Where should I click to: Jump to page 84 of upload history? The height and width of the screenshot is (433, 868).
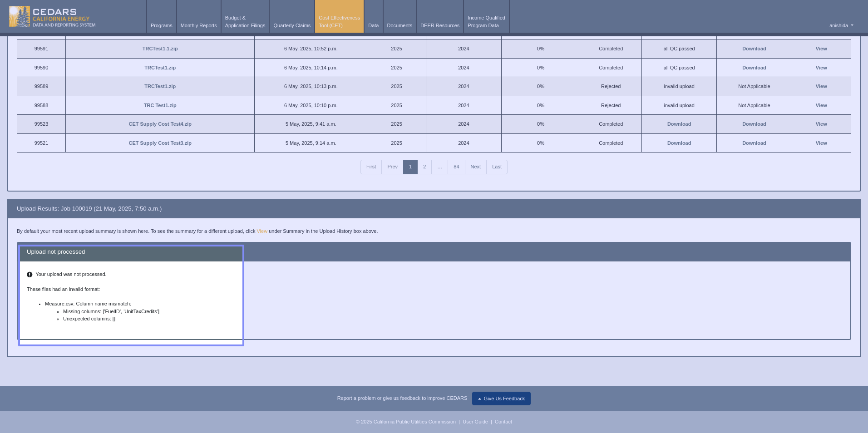coord(456,167)
